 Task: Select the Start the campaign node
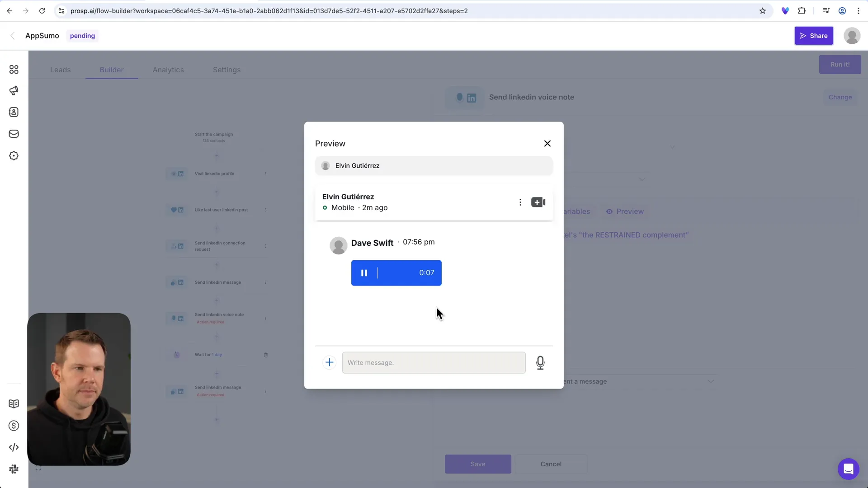click(x=214, y=137)
